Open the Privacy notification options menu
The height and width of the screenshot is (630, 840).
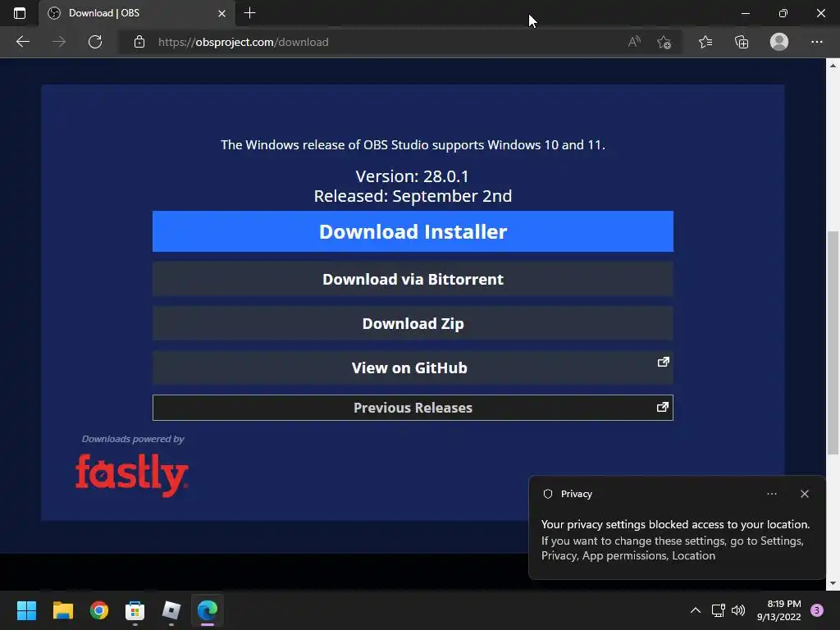click(x=772, y=494)
